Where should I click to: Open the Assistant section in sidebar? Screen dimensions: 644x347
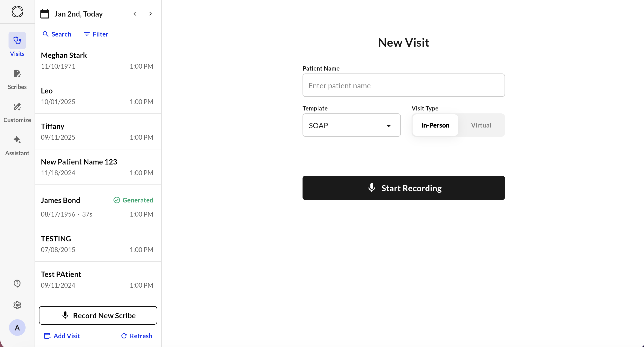[x=17, y=146]
